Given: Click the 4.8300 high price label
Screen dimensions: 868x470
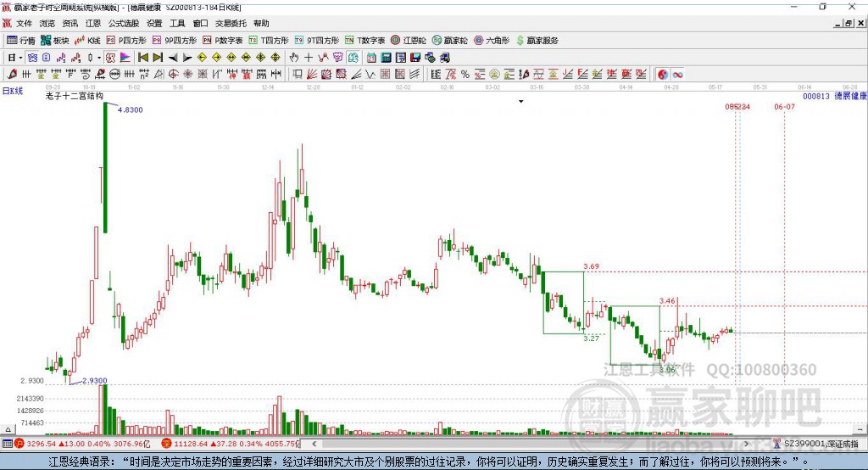Looking at the screenshot, I should coord(130,109).
